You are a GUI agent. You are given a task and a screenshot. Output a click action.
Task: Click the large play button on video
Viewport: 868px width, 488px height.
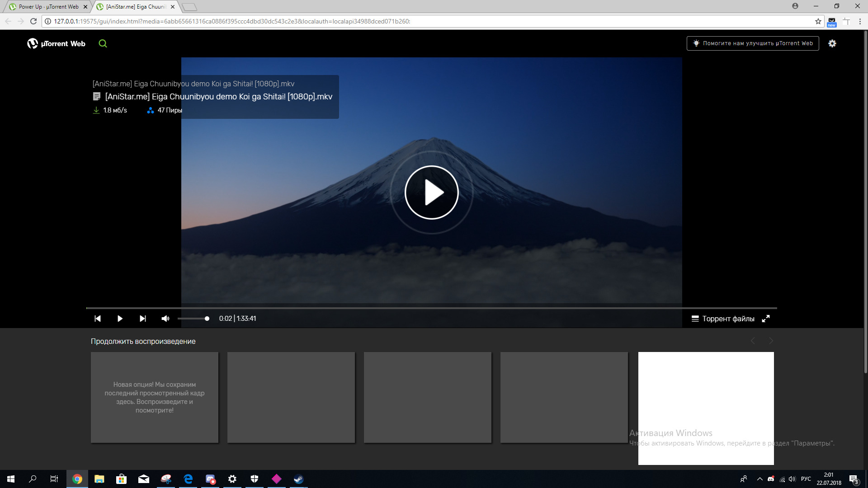coord(431,192)
